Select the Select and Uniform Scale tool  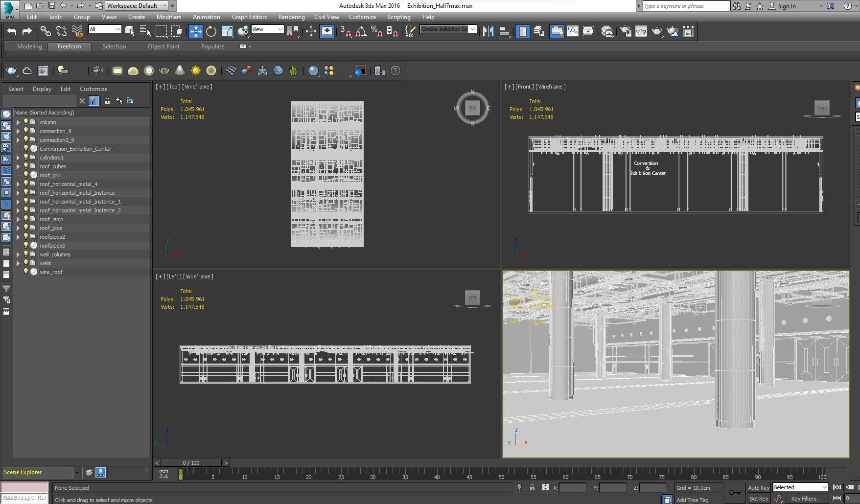[227, 31]
